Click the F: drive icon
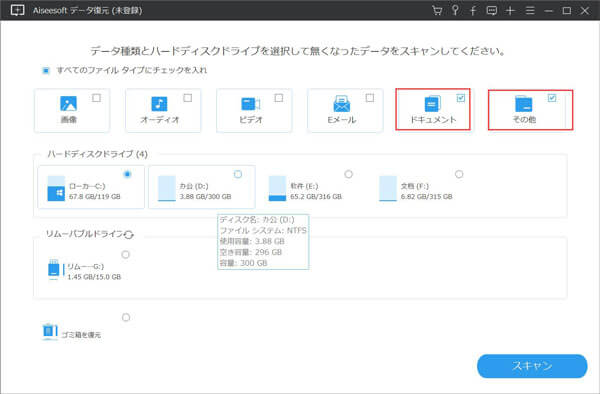The width and height of the screenshot is (600, 394). pyautogui.click(x=388, y=188)
